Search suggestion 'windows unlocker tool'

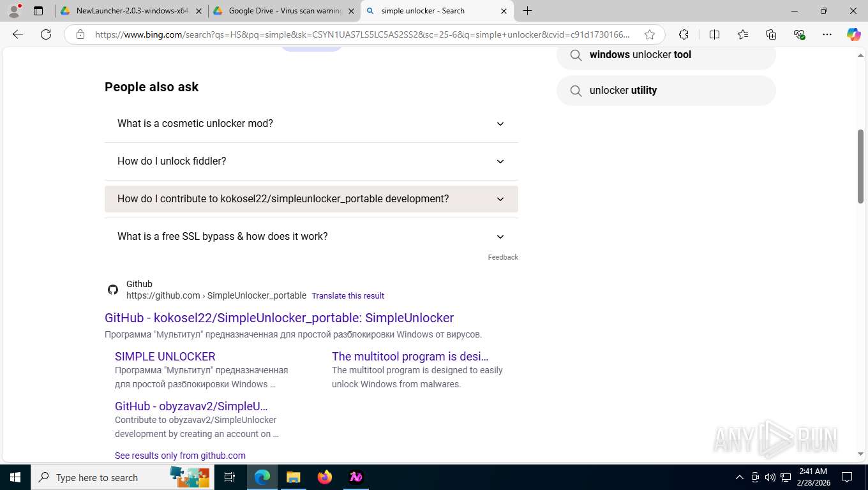666,55
